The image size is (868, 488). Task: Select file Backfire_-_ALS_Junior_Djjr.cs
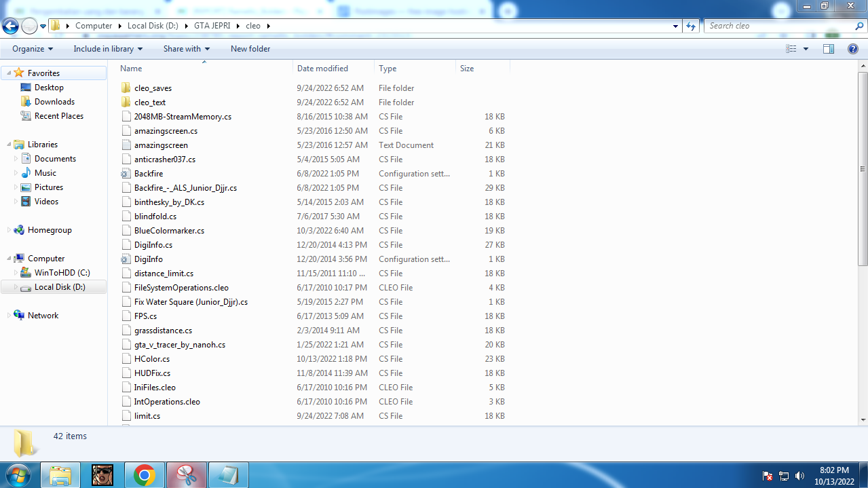185,188
